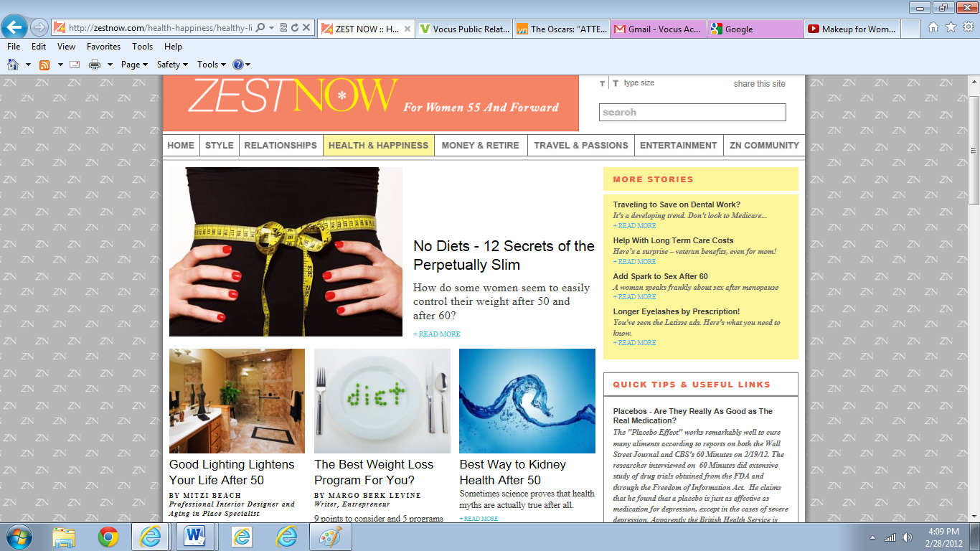Decrease type size with the small T

click(x=602, y=84)
